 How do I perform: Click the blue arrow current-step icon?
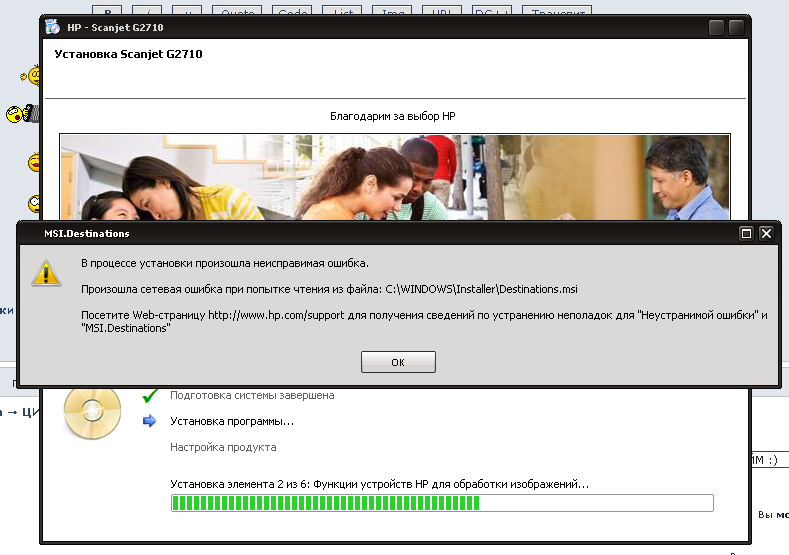[149, 421]
